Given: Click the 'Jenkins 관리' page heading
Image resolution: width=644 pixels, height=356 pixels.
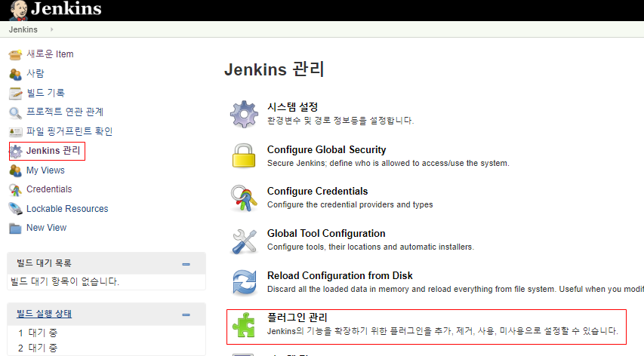Looking at the screenshot, I should click(x=274, y=69).
